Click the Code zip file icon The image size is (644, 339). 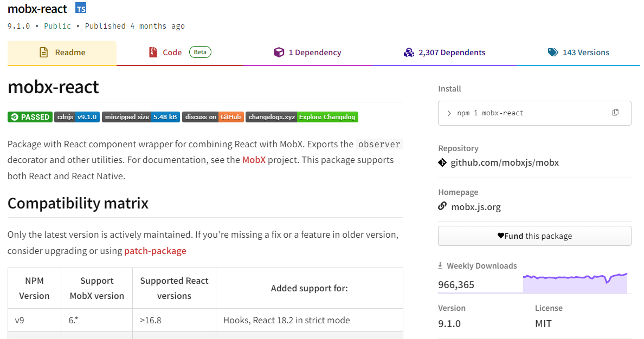point(153,52)
